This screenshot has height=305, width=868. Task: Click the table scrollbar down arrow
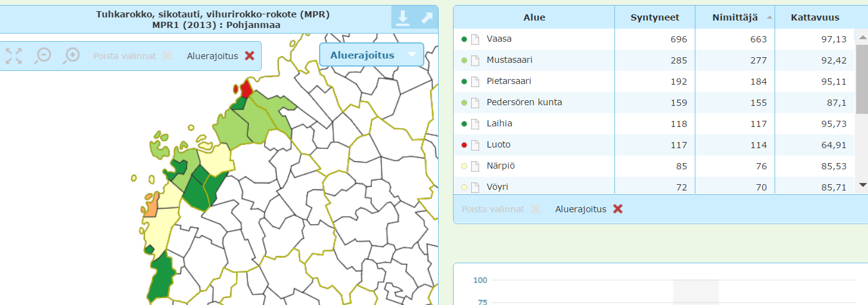862,185
